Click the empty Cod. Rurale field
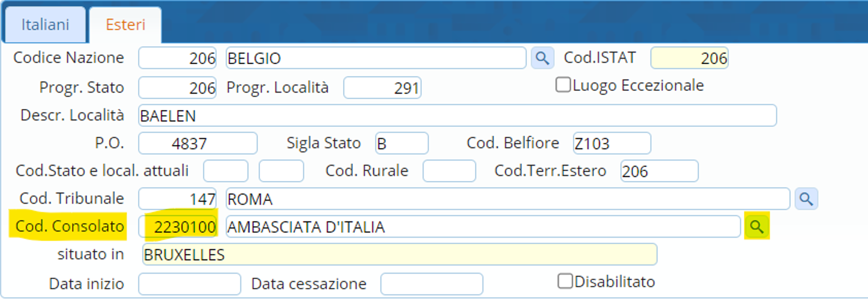 tap(449, 171)
